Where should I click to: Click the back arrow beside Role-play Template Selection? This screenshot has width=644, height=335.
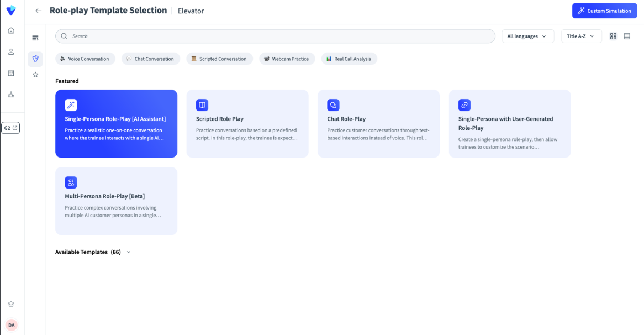[x=38, y=11]
